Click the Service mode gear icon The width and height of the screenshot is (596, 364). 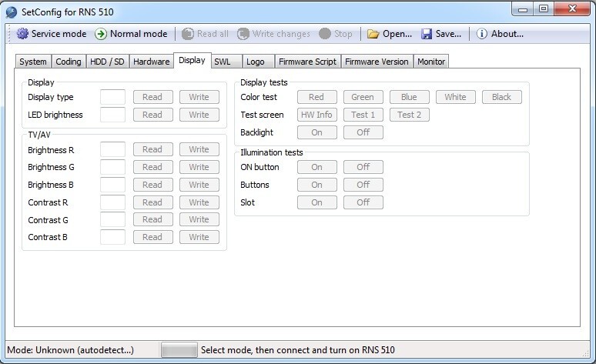(22, 34)
